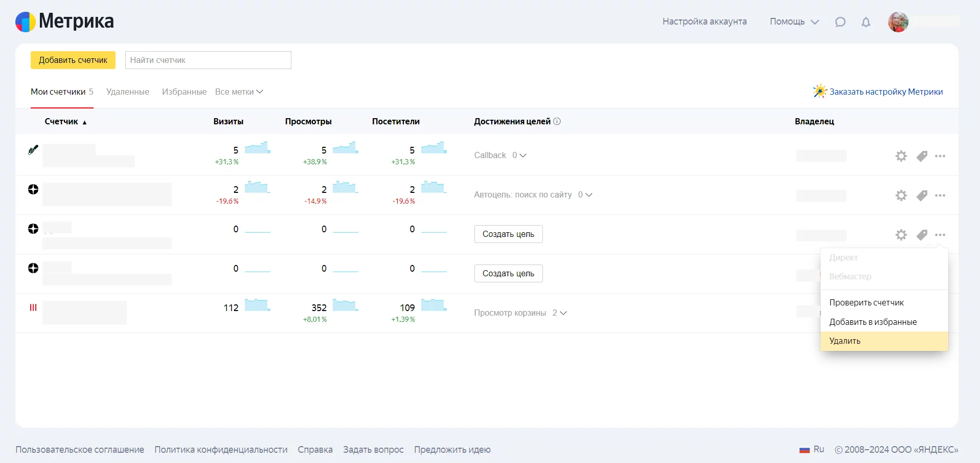This screenshot has height=463, width=980.
Task: Focus the Найти счетчик search field
Action: click(208, 60)
